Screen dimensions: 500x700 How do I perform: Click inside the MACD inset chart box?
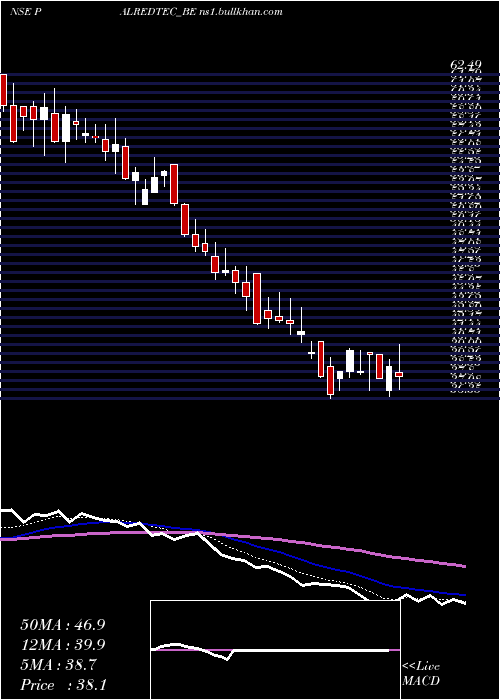pos(275,650)
